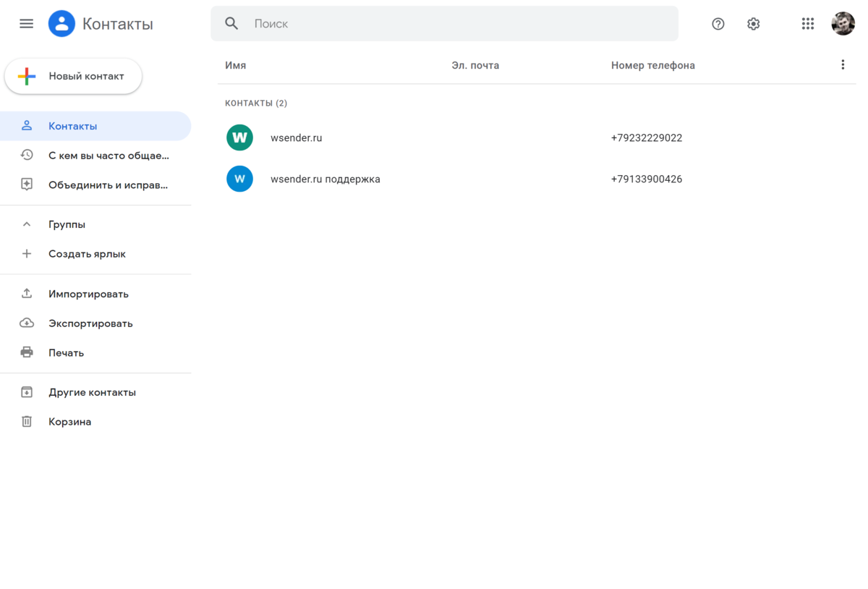Click the blue W avatar of wsender.ru поддержка
Image resolution: width=868 pixels, height=589 pixels.
click(x=239, y=179)
